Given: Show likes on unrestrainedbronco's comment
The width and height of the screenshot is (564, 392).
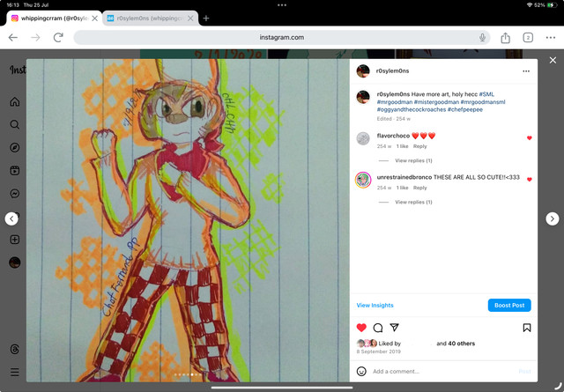Looking at the screenshot, I should 402,188.
